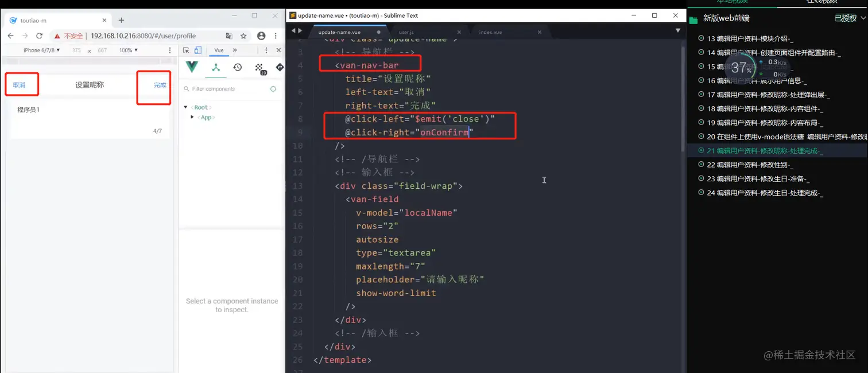This screenshot has width=868, height=373.
Task: Click the device height field 667
Action: [x=102, y=50]
